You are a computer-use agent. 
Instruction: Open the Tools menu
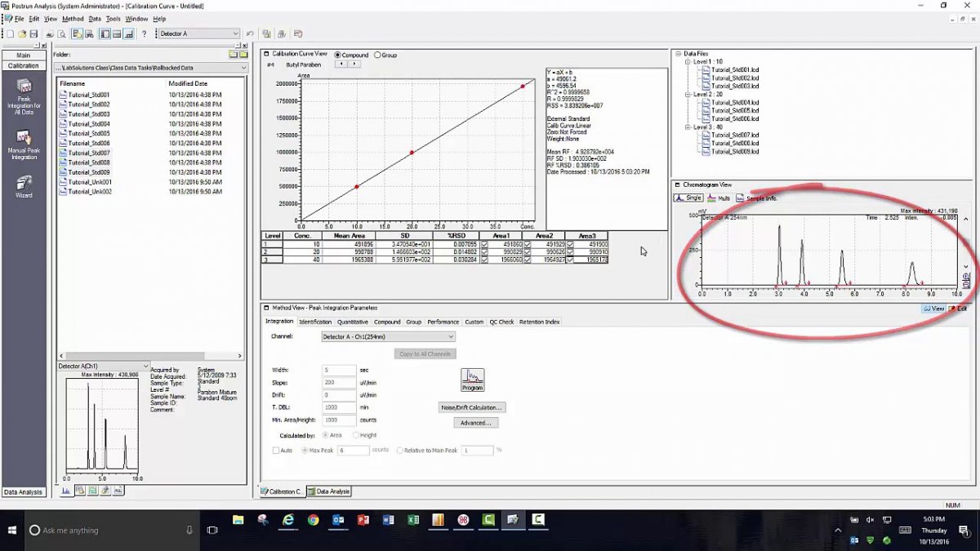[114, 19]
